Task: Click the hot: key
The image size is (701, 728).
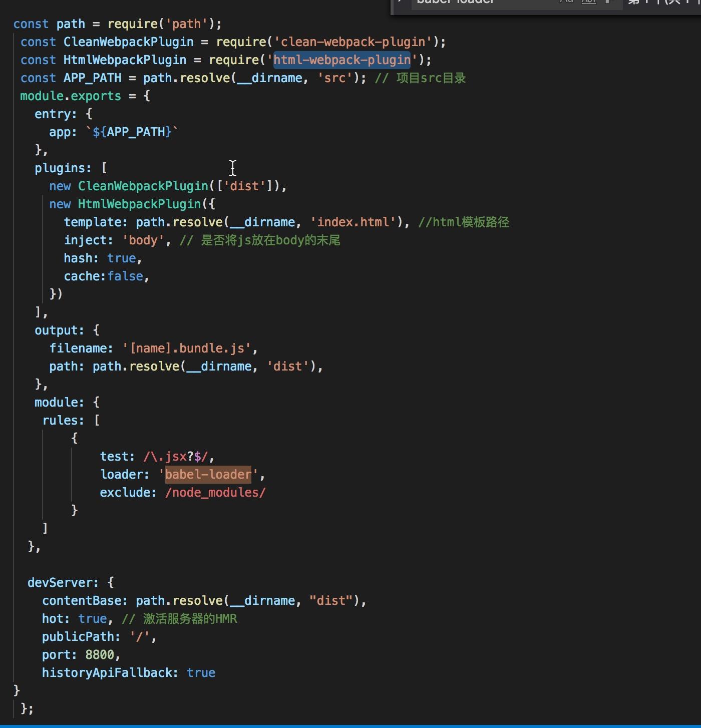Action: click(x=56, y=619)
